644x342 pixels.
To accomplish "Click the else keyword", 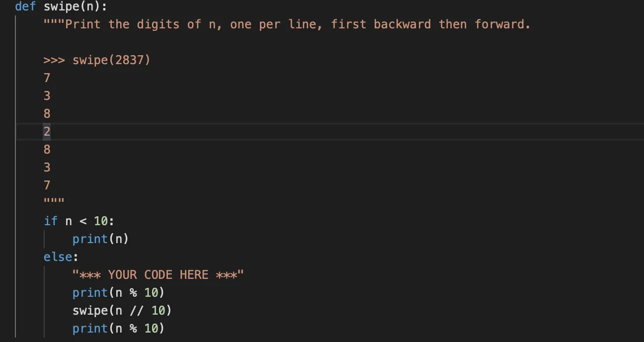I will click(58, 257).
